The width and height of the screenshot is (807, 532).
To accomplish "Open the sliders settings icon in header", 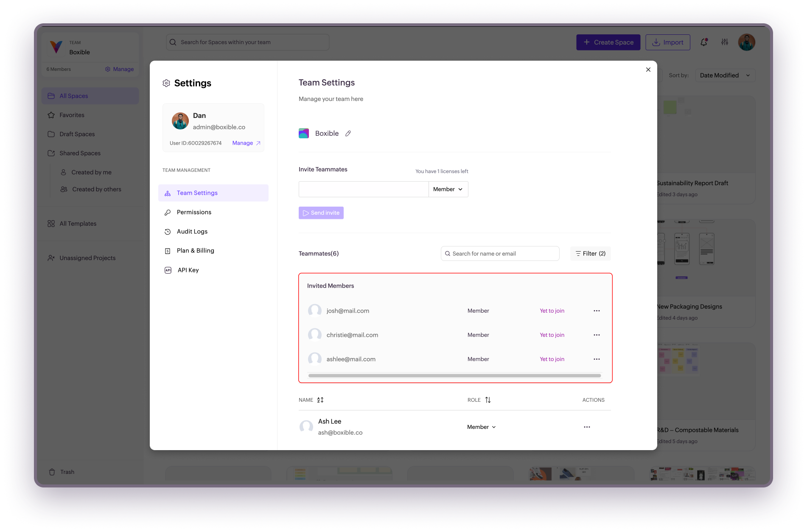I will click(725, 42).
